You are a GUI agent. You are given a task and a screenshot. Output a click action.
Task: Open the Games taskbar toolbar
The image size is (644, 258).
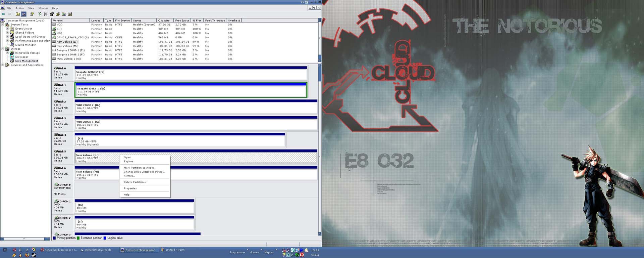pyautogui.click(x=255, y=252)
